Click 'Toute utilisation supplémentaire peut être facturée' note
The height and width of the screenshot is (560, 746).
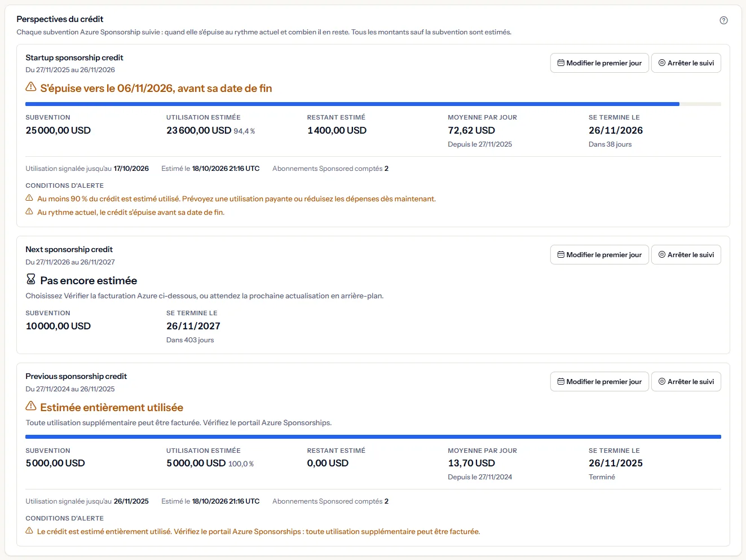pyautogui.click(x=179, y=423)
